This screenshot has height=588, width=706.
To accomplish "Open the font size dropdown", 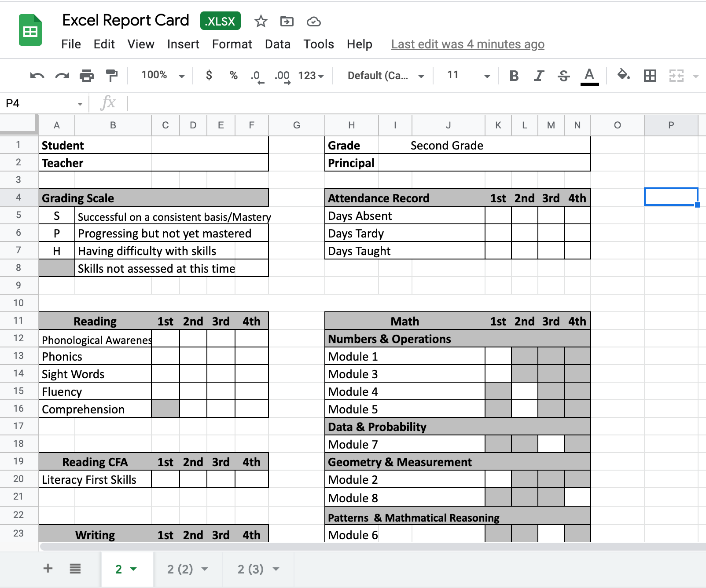I will (x=486, y=76).
